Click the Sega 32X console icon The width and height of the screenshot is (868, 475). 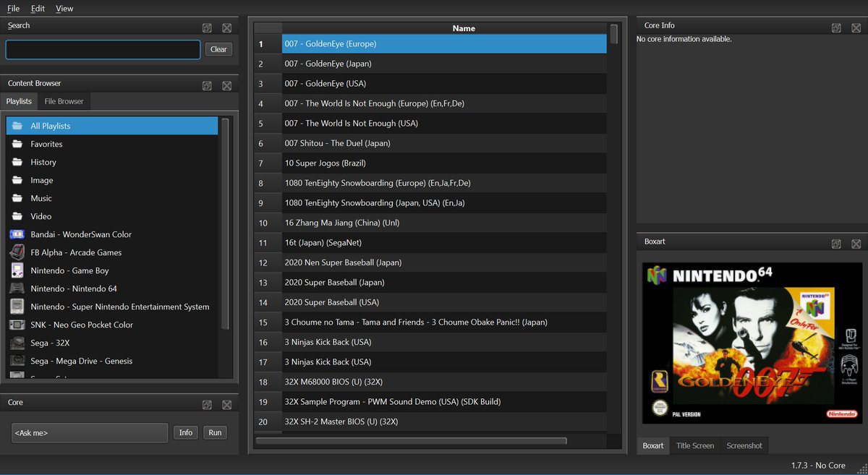coord(17,343)
